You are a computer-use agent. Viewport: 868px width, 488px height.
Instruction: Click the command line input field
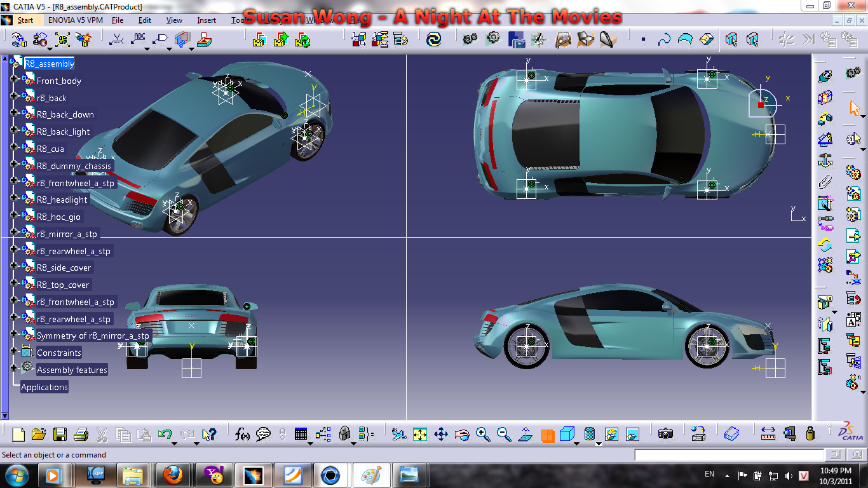click(729, 455)
